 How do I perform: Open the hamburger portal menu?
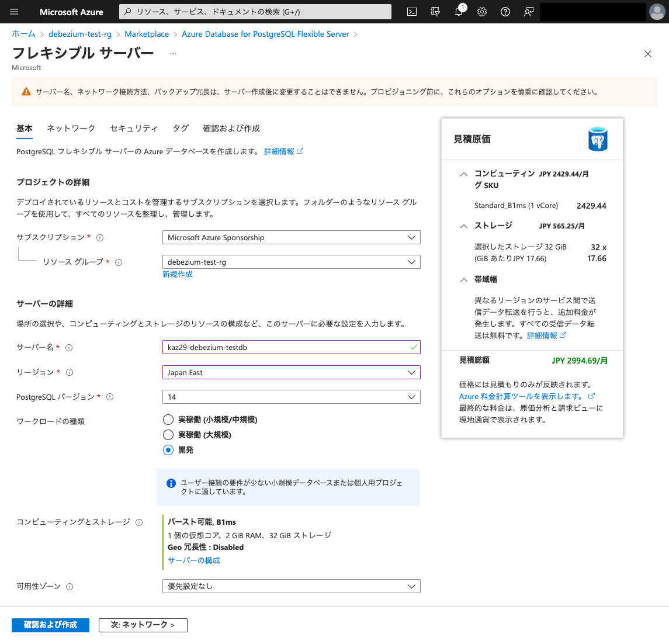[x=14, y=12]
